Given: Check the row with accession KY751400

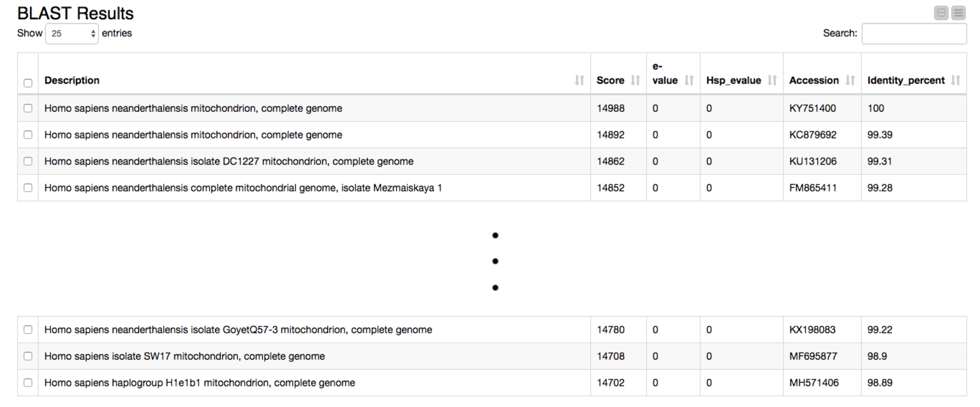Looking at the screenshot, I should (x=27, y=108).
